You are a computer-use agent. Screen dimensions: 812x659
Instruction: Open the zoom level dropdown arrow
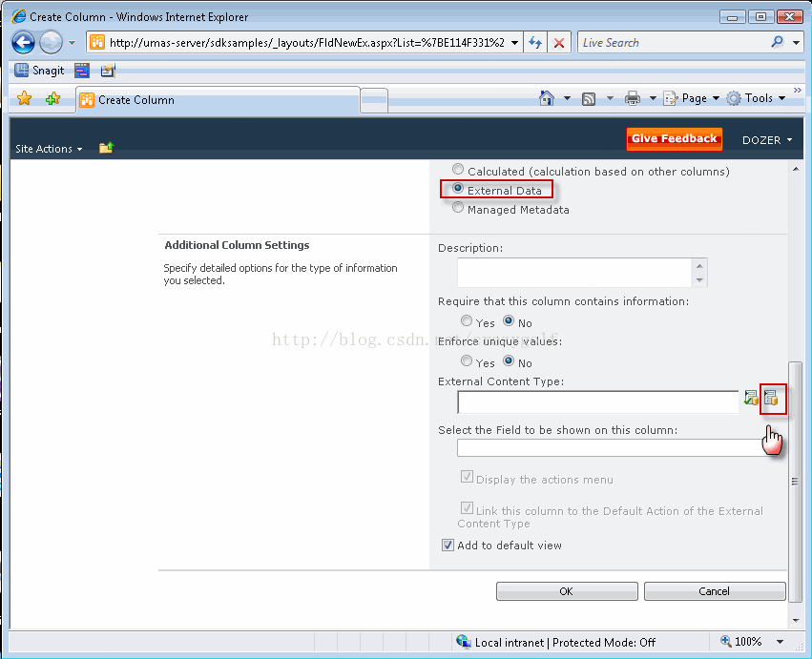pos(780,642)
